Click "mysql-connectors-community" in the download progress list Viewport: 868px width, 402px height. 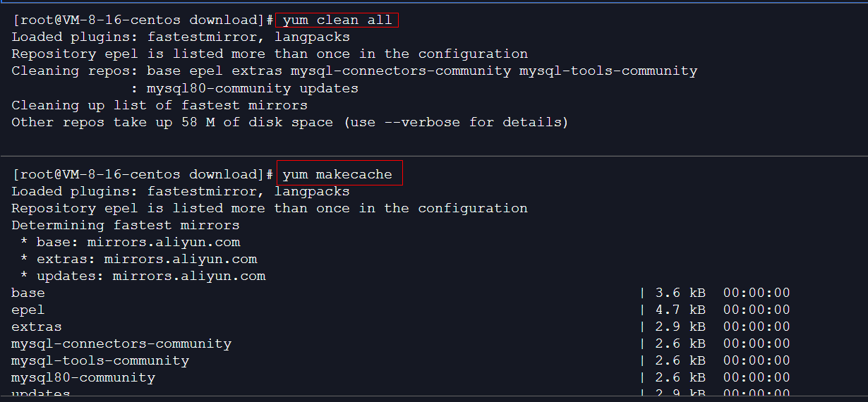(x=121, y=344)
